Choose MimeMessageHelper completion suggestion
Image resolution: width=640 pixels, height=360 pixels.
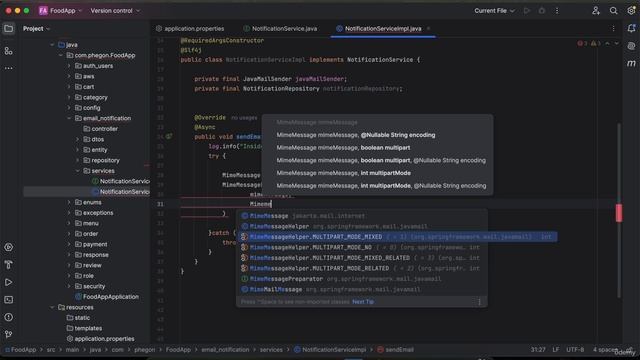click(x=362, y=226)
